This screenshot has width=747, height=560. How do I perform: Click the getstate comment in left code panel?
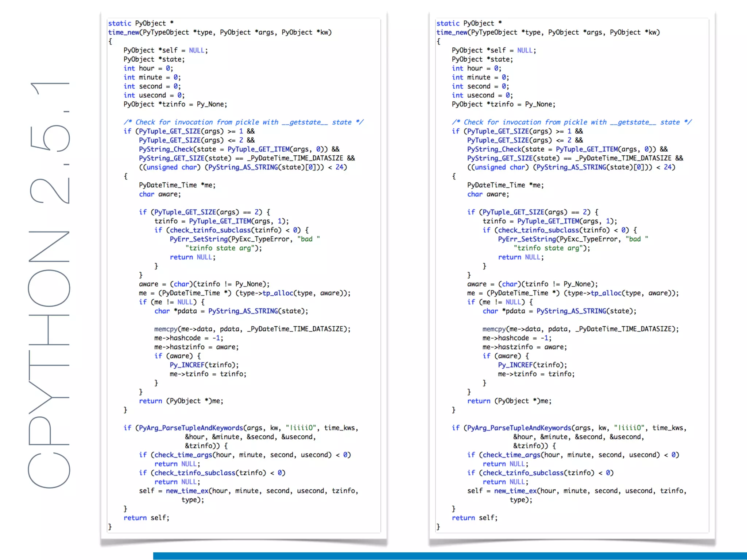(x=243, y=122)
